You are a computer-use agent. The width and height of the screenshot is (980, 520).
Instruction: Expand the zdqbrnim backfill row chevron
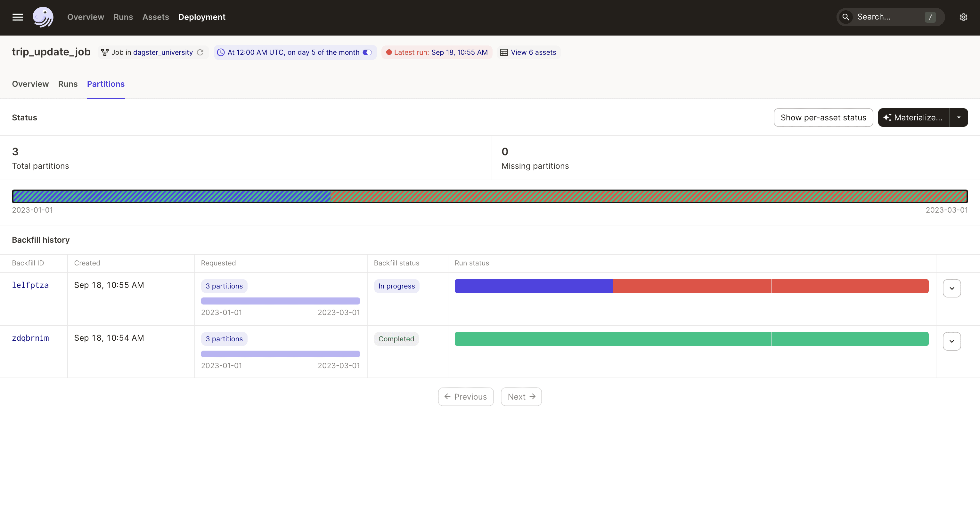coord(951,341)
